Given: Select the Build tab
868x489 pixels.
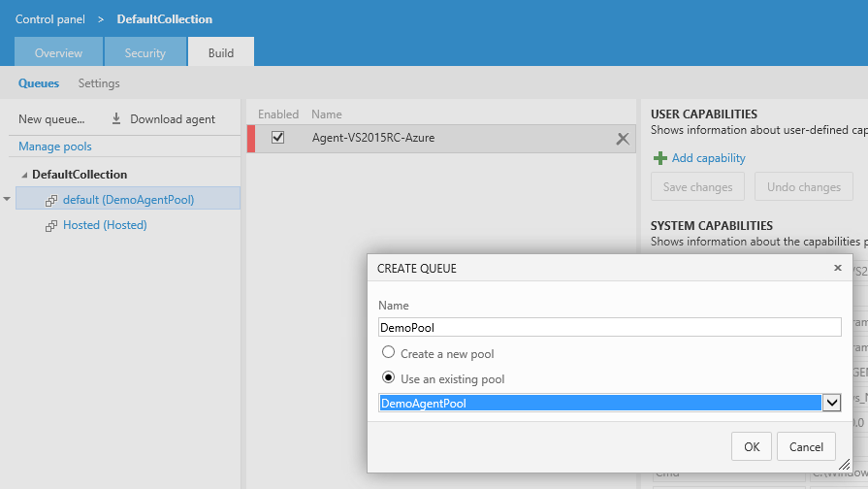Looking at the screenshot, I should (221, 52).
